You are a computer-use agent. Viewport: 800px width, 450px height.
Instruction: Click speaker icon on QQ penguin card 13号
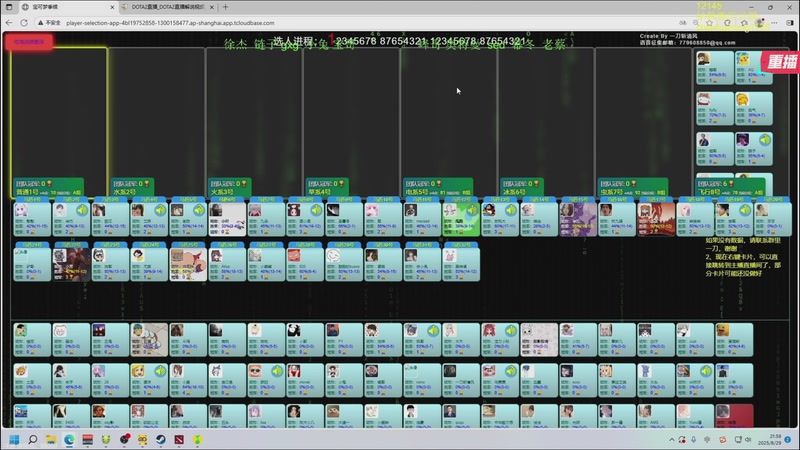click(511, 210)
